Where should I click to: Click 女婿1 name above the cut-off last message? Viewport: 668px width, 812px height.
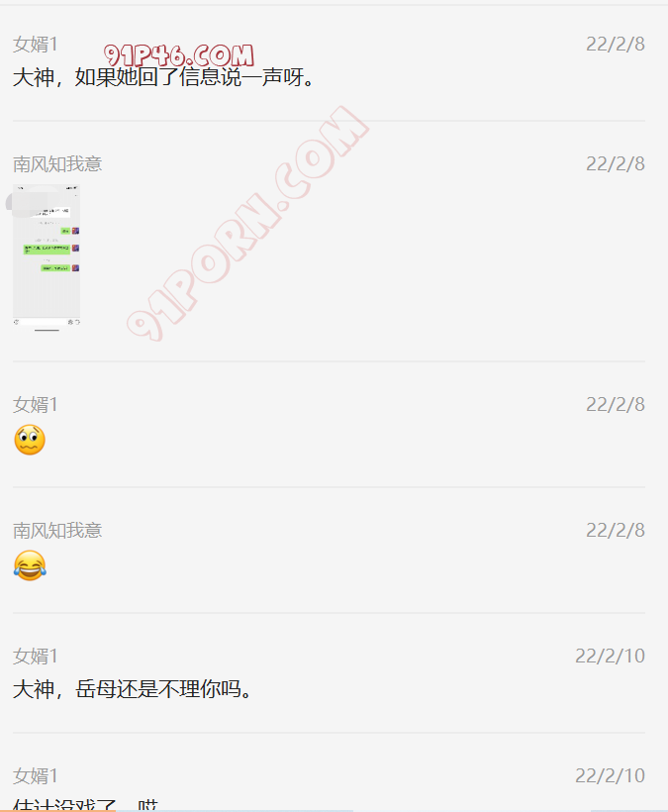(x=36, y=775)
